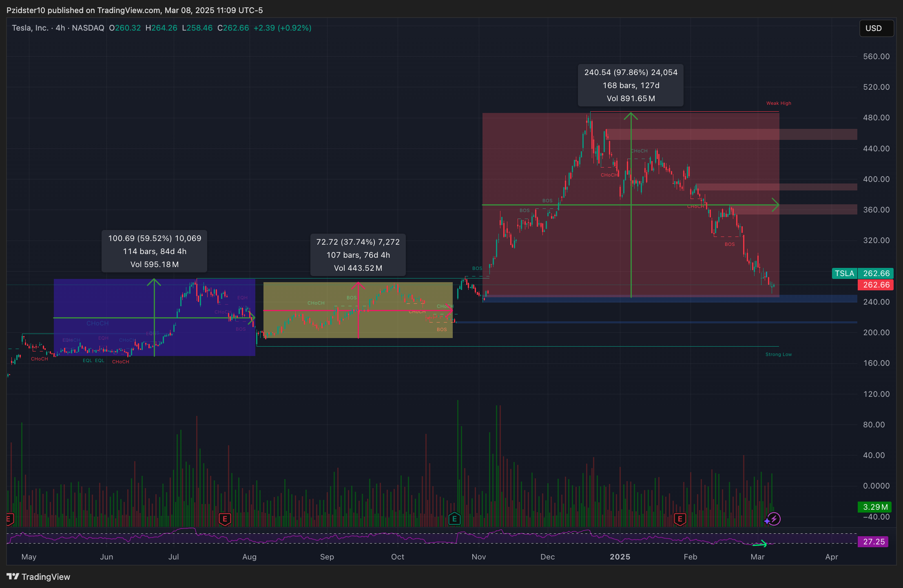903x588 pixels.
Task: Click the green earnings E marker
Action: 454,519
